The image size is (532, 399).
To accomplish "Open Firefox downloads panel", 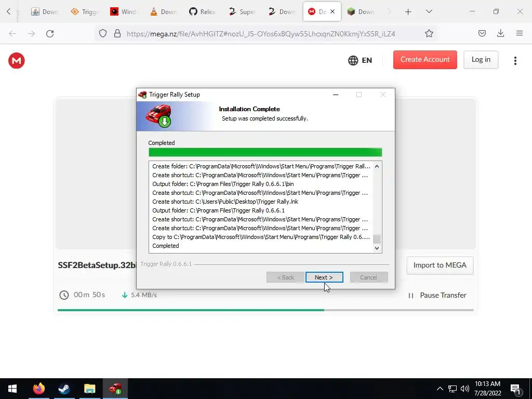I will tap(500, 33).
